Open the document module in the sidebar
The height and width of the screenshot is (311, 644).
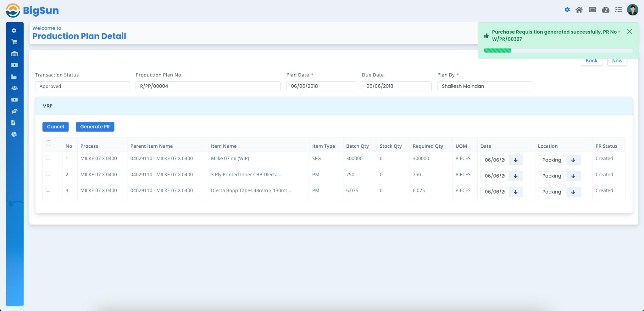pos(13,123)
